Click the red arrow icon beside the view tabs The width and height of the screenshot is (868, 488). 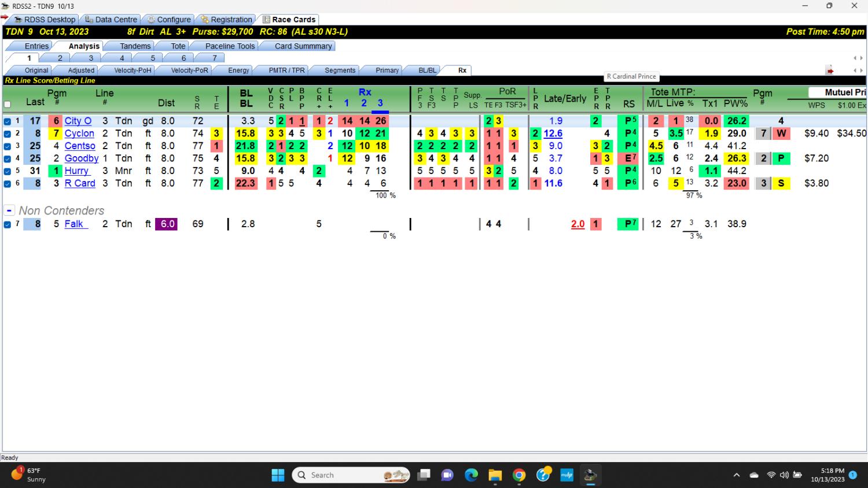pyautogui.click(x=830, y=71)
